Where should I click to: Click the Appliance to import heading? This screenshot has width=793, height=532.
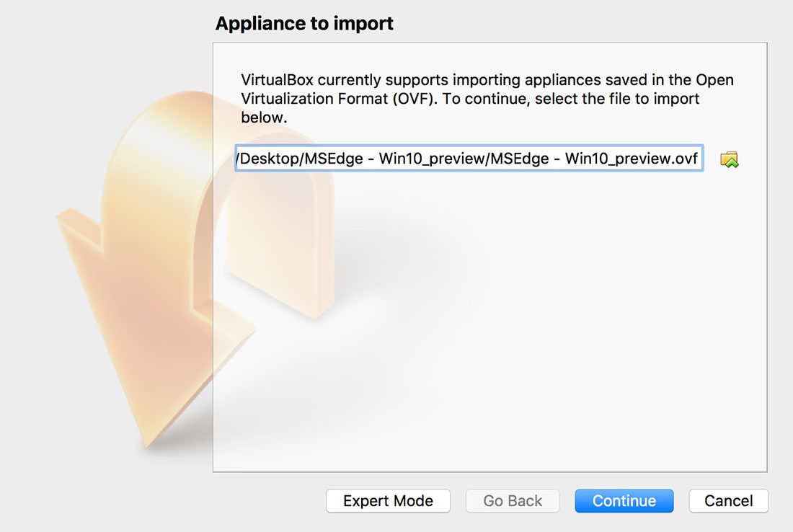click(x=304, y=23)
